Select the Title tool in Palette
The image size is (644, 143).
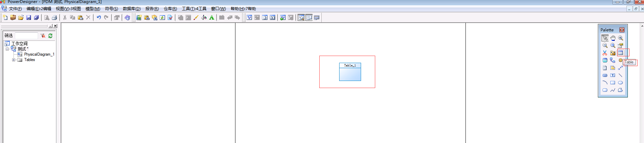point(605,75)
